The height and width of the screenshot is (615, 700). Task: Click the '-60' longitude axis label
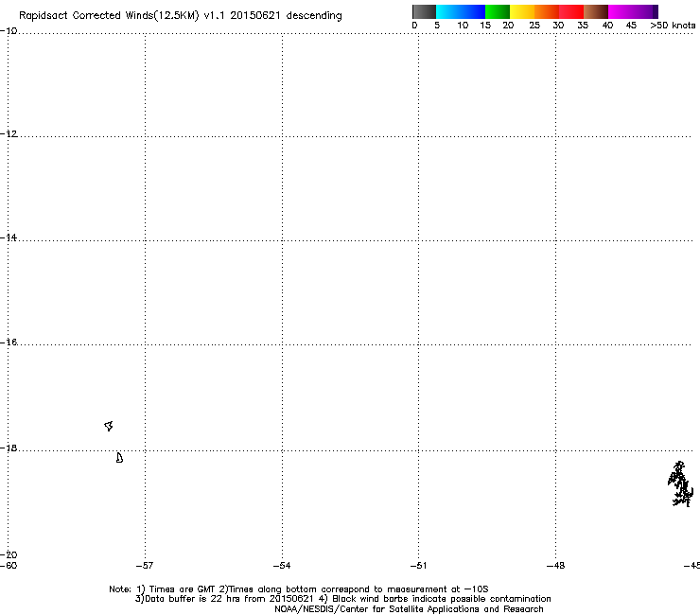(x=9, y=566)
